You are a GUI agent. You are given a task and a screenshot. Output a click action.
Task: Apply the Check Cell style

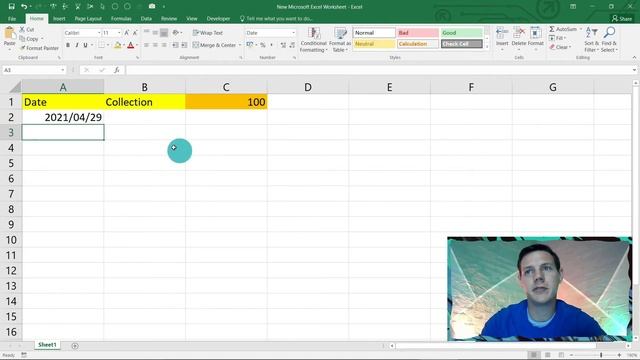point(461,44)
